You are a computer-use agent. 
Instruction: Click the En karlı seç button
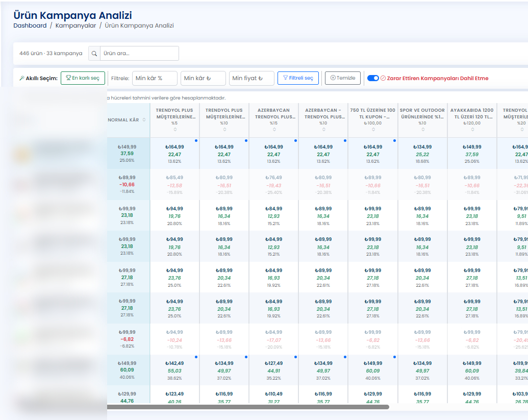pyautogui.click(x=83, y=78)
